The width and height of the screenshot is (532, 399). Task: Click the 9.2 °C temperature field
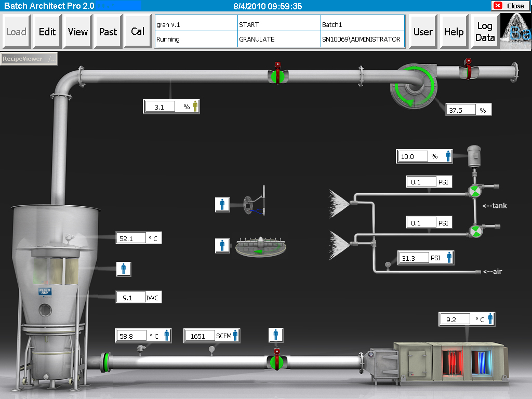(455, 320)
